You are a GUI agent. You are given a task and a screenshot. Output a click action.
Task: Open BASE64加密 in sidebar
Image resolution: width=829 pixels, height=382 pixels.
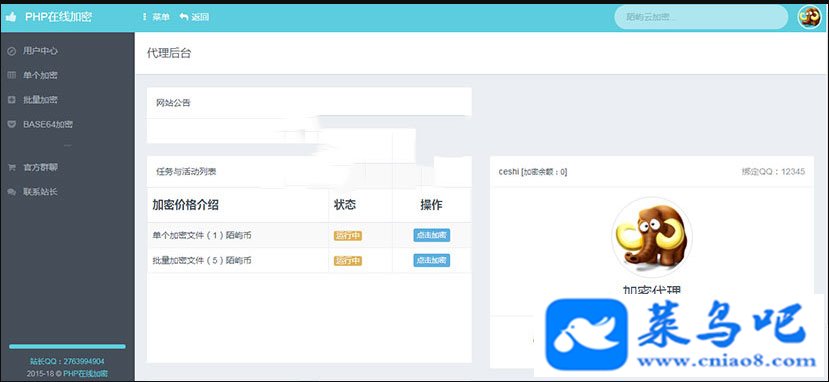pos(48,125)
